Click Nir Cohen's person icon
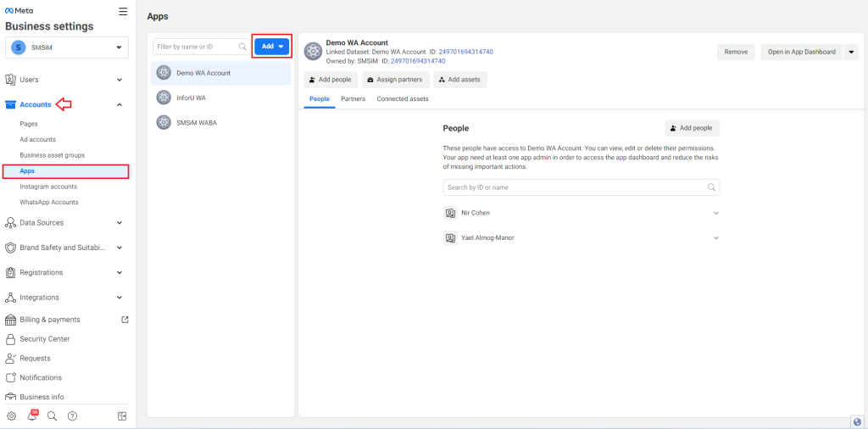The height and width of the screenshot is (429, 868). coord(450,213)
